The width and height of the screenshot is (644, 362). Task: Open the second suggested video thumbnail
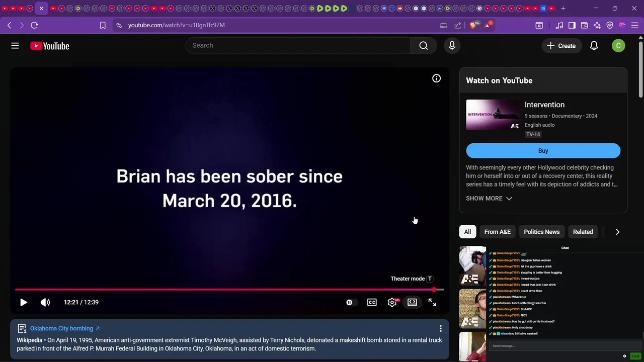pyautogui.click(x=473, y=309)
